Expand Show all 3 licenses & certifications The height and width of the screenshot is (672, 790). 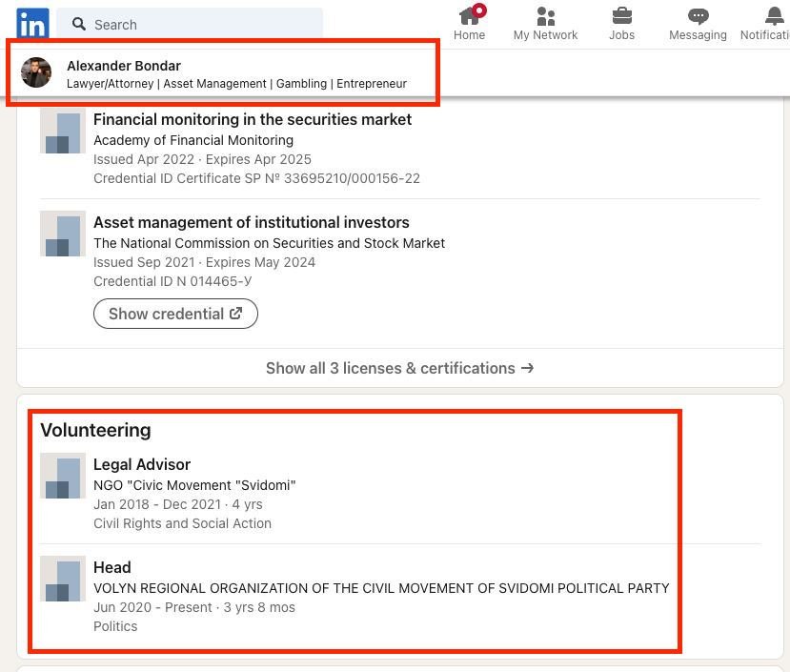pos(399,368)
